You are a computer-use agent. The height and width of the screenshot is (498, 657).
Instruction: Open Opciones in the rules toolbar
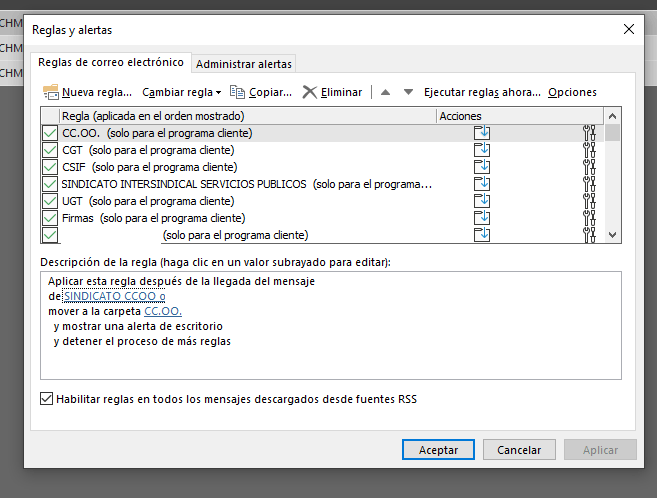[572, 92]
